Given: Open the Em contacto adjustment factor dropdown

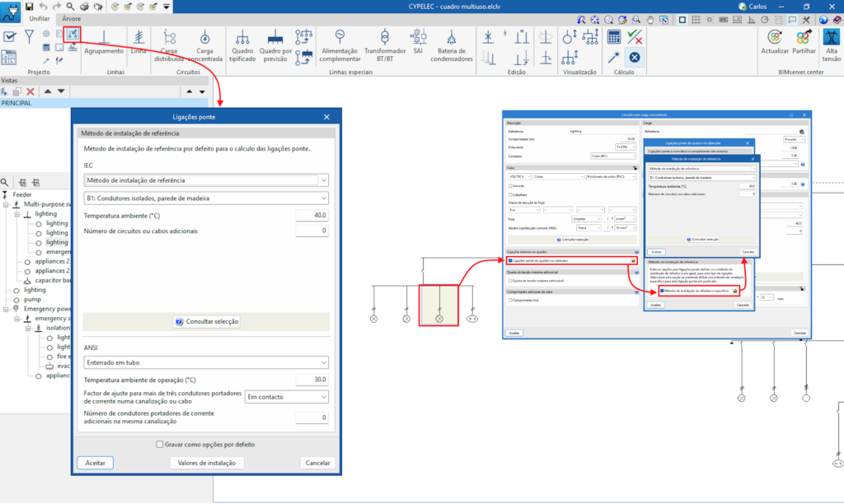Looking at the screenshot, I should click(x=287, y=397).
